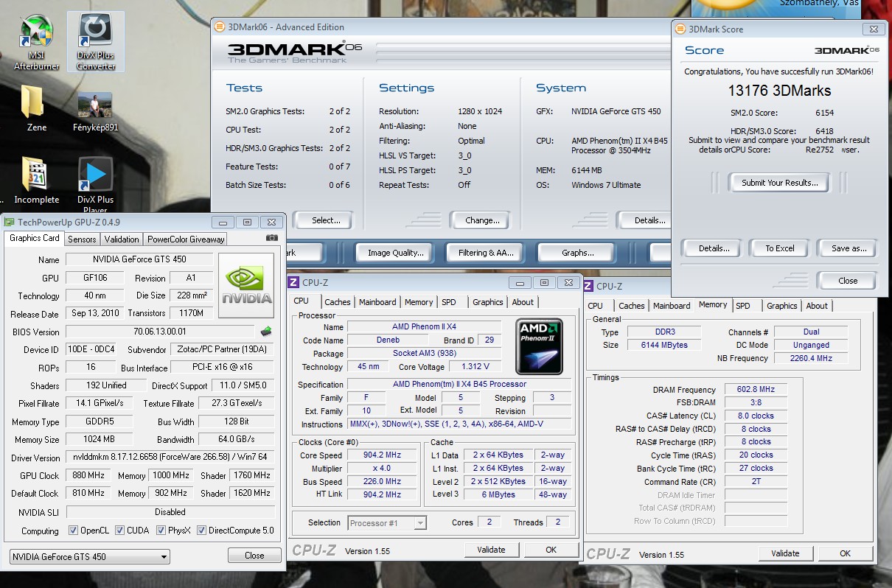Open MSI Afterburner desktop shortcut

tap(37, 42)
